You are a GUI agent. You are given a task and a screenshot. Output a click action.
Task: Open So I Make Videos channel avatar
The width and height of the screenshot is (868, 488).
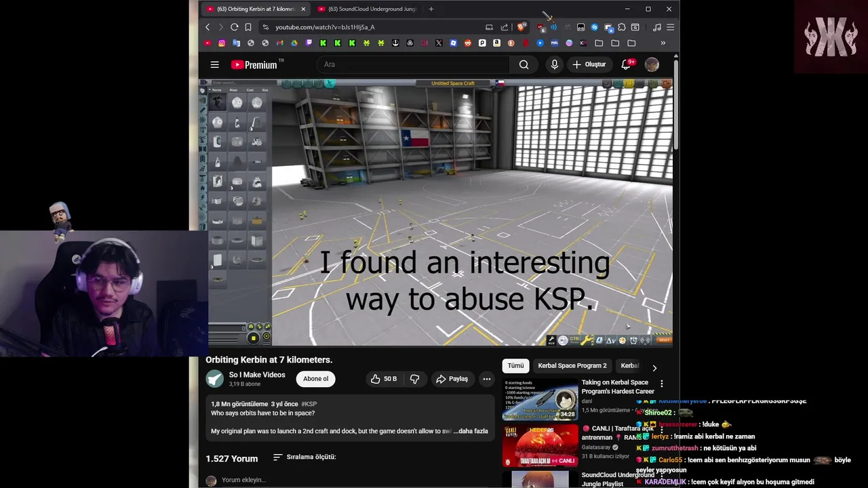(215, 379)
